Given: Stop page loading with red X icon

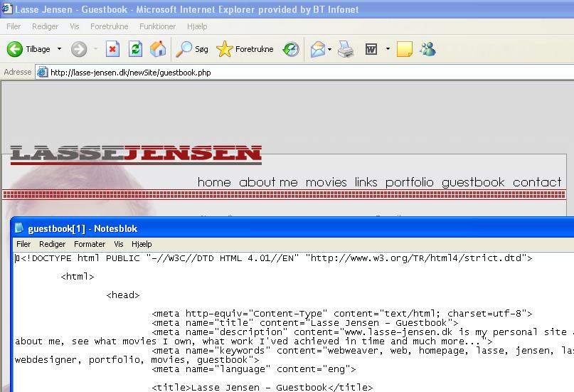Looking at the screenshot, I should (112, 49).
